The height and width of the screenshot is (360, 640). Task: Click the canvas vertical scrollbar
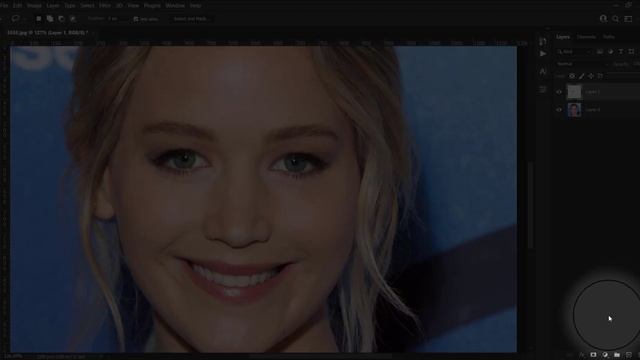pyautogui.click(x=531, y=205)
